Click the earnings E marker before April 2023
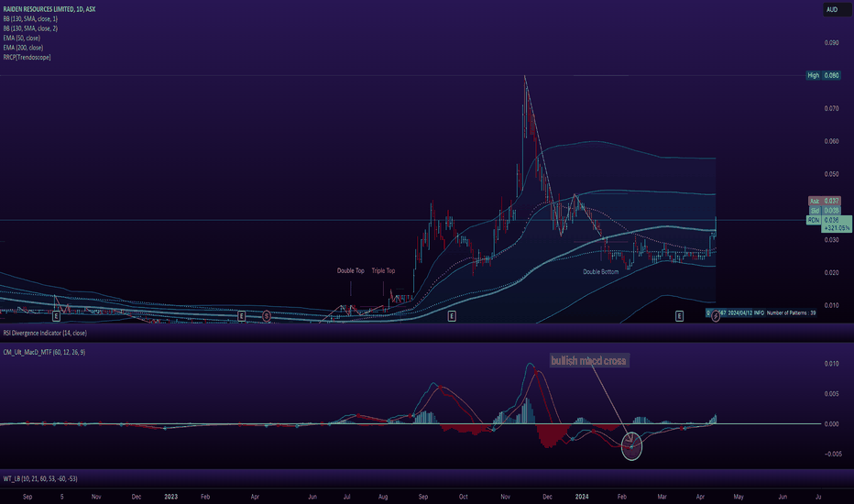 point(241,316)
